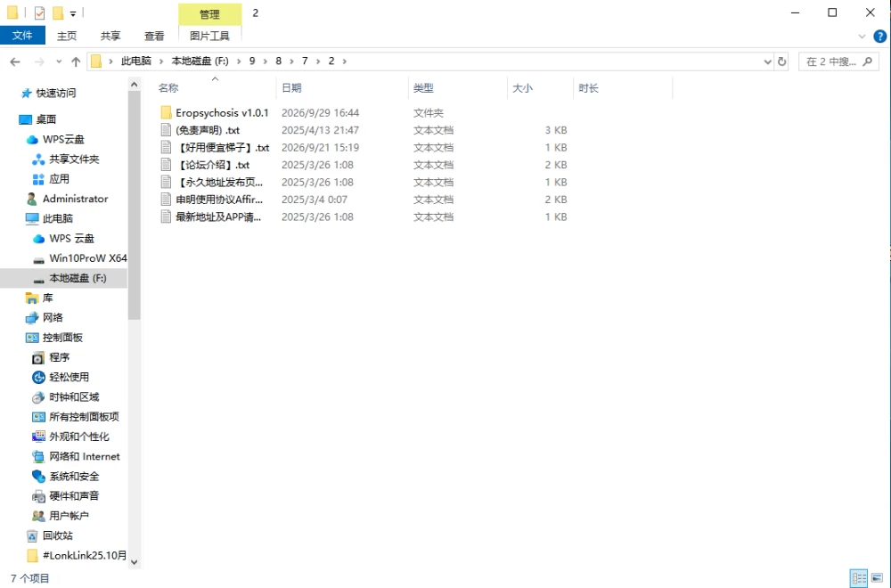This screenshot has width=891, height=588.
Task: Click the 应用 grid icon
Action: (38, 179)
